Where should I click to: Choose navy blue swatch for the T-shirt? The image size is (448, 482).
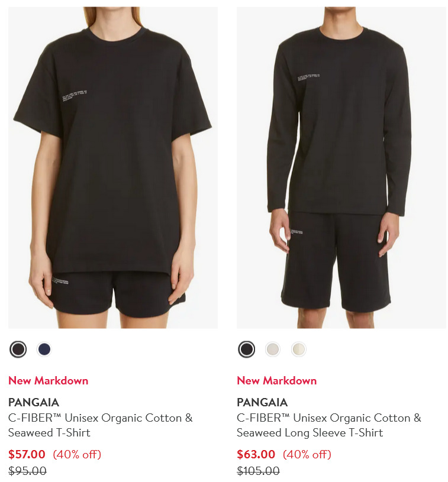pos(44,350)
